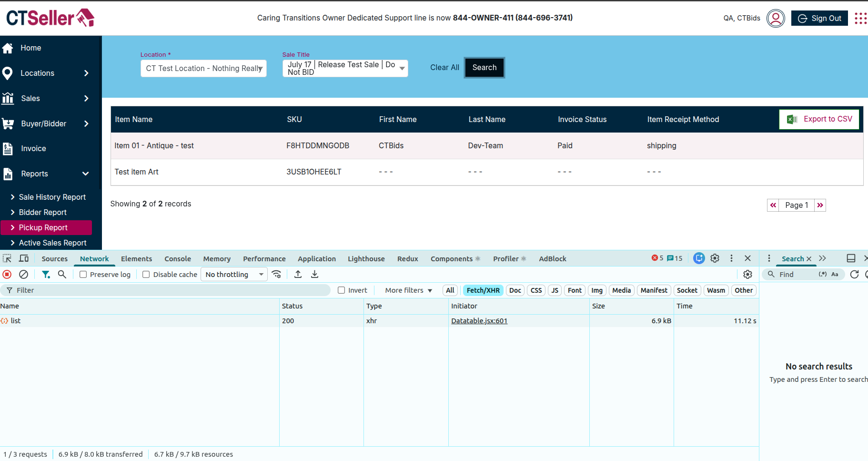Open DevTools customize three-dots menu
Image resolution: width=868 pixels, height=461 pixels.
coord(731,258)
